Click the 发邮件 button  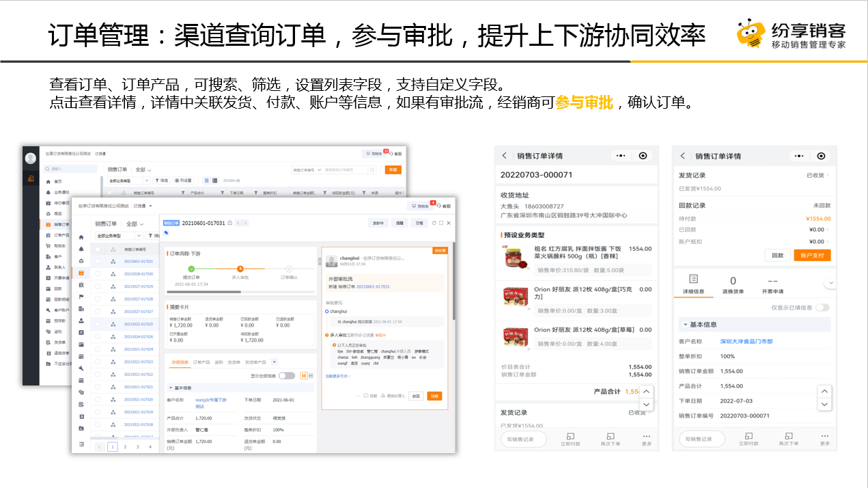pos(378,223)
